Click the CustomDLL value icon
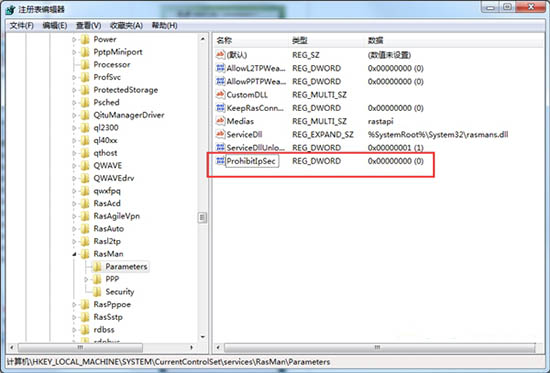 click(x=220, y=94)
